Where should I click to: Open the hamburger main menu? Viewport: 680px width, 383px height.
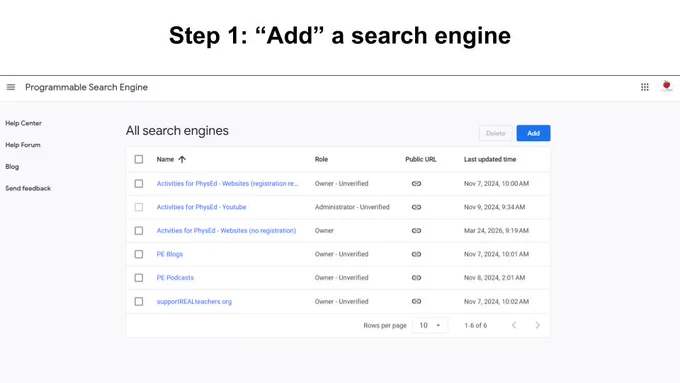(11, 87)
